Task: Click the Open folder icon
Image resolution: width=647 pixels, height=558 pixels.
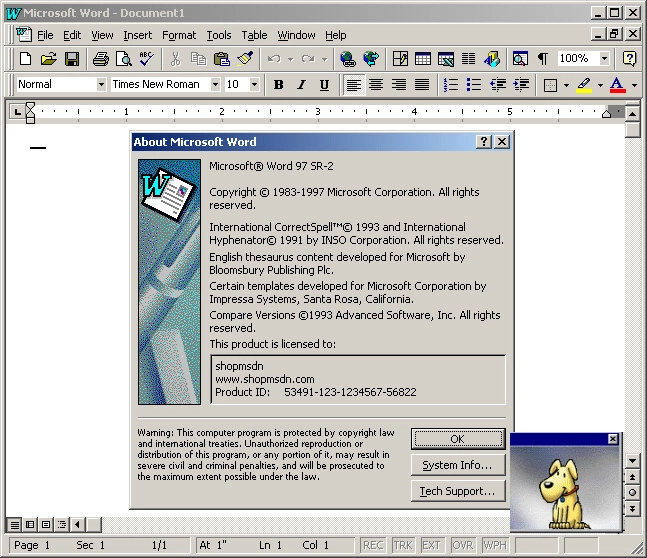Action: coord(48,59)
